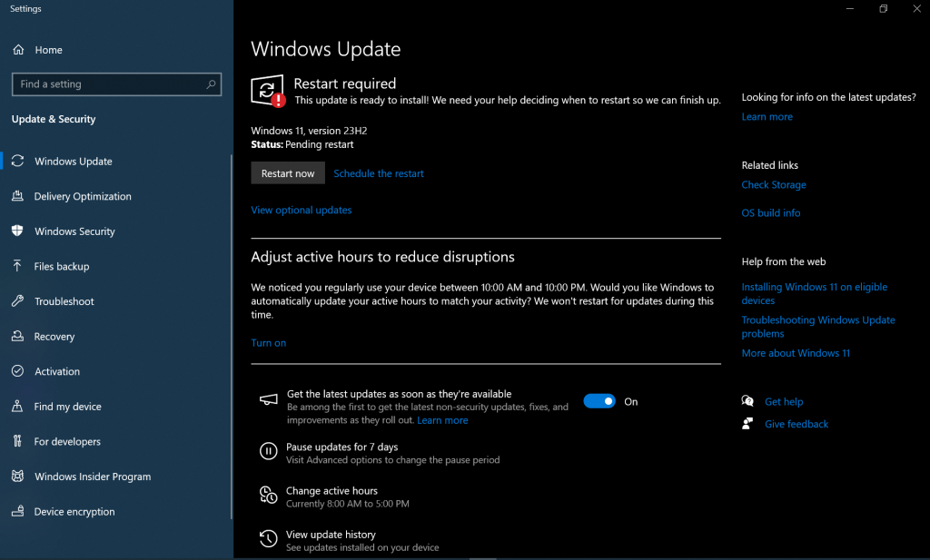Click Turn on for active hours
930x560 pixels.
[268, 342]
